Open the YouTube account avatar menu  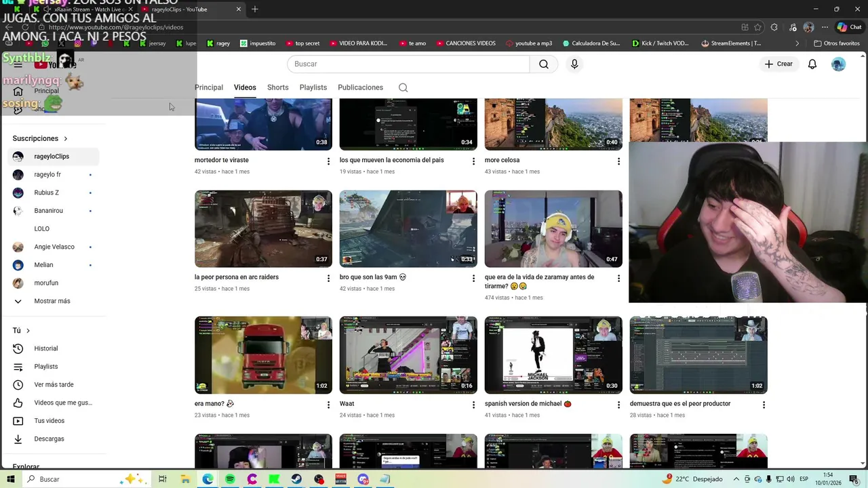point(839,64)
